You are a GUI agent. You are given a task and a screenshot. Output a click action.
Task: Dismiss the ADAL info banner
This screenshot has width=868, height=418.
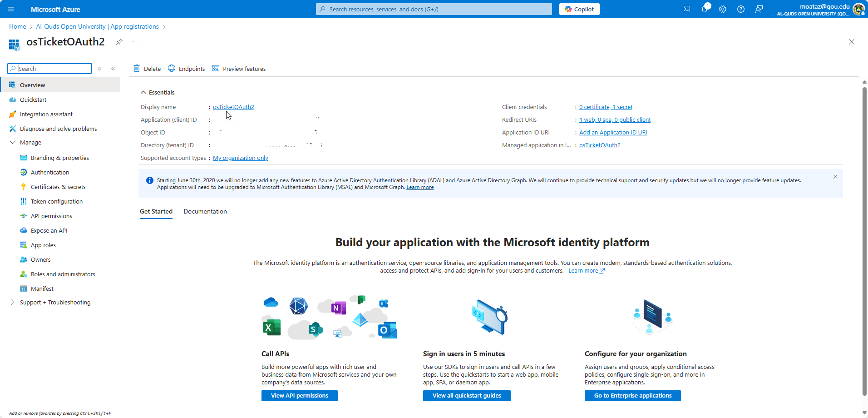click(835, 177)
